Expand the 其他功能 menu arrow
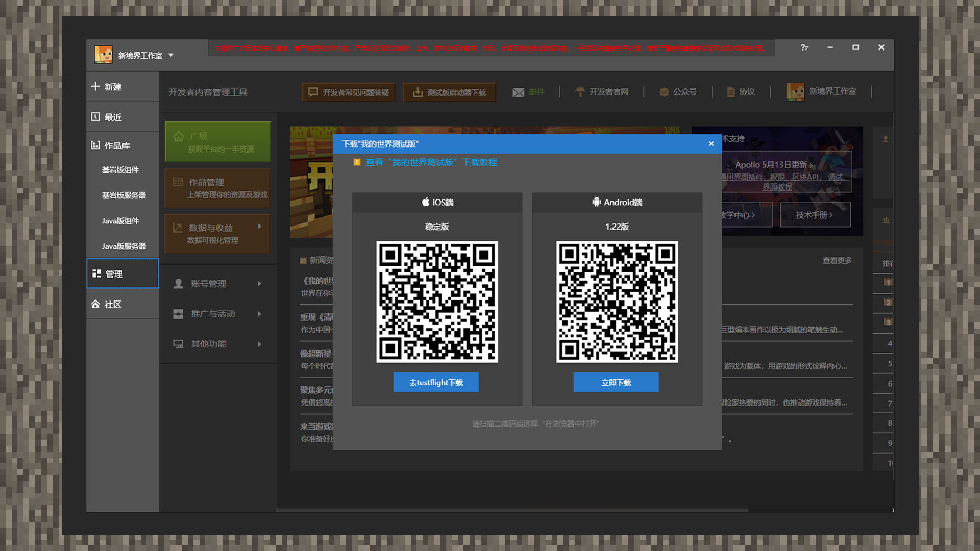The height and width of the screenshot is (551, 980). click(x=259, y=344)
